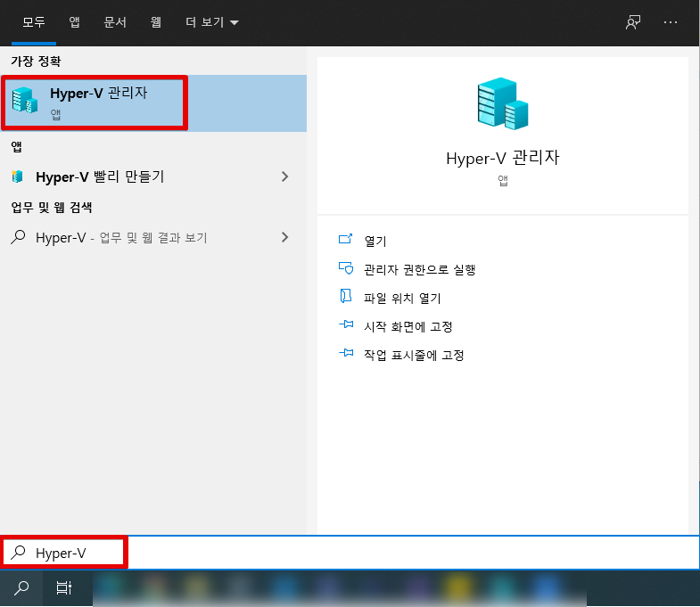Click the magnifier icon in search box
Viewport: 700px width, 607px height.
[19, 553]
